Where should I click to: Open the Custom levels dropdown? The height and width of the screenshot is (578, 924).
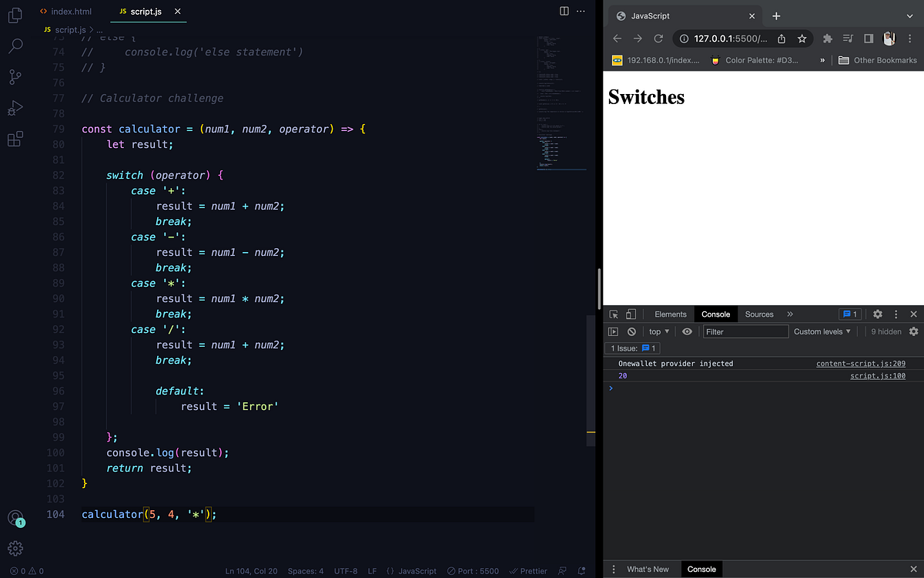pyautogui.click(x=822, y=331)
